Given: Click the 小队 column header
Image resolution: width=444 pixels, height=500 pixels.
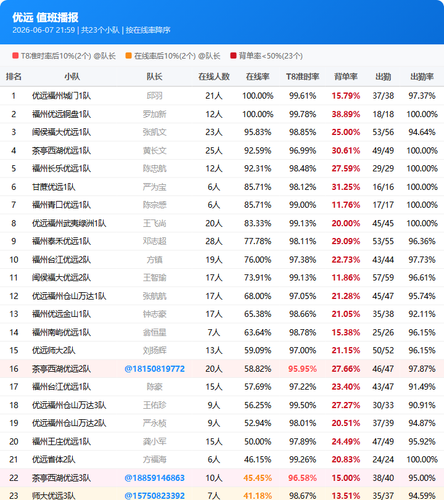Looking at the screenshot, I should pos(72,77).
